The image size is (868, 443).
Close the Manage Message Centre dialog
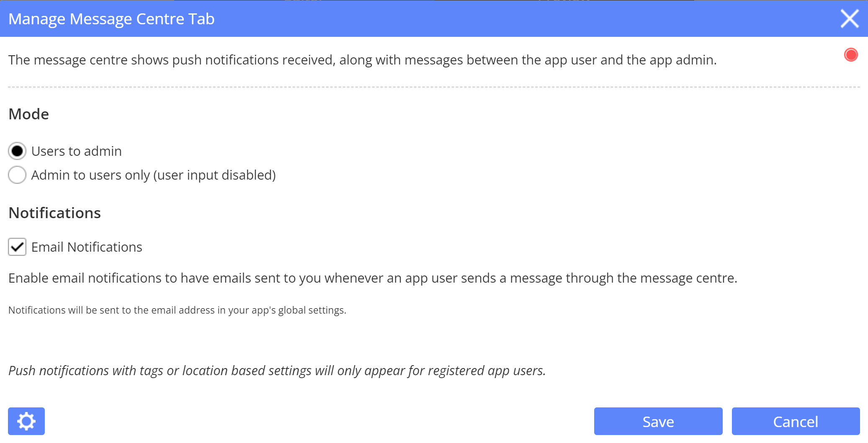click(x=849, y=19)
